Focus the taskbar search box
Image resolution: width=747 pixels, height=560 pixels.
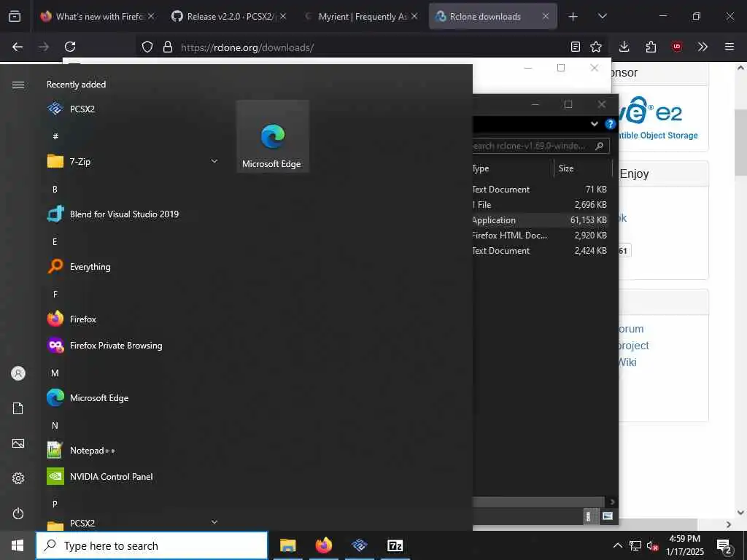152,545
